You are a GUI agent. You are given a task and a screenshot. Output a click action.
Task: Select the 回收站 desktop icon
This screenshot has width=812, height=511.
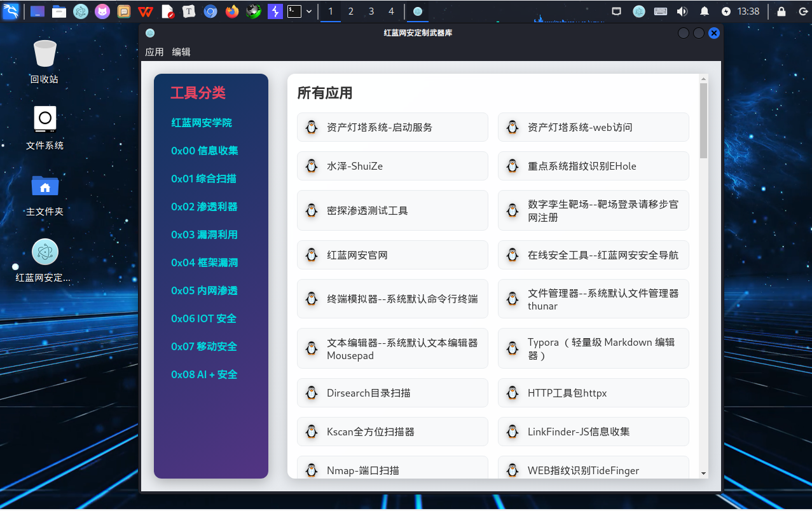click(45, 62)
